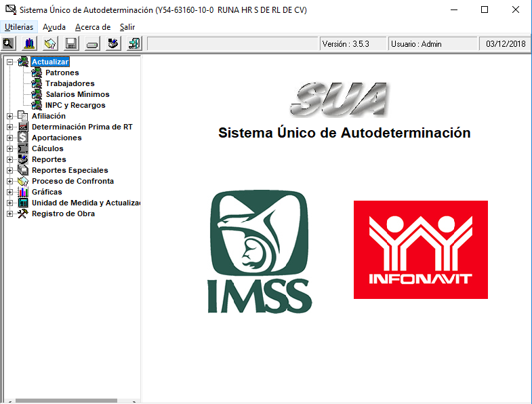Click the magnifier search toolbar icon
This screenshot has height=404, width=532.
point(8,43)
